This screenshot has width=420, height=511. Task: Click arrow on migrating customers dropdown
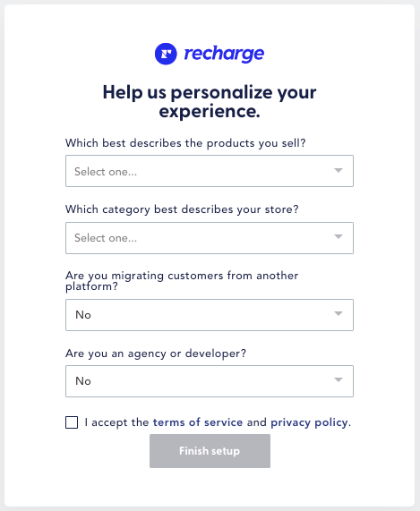pyautogui.click(x=339, y=313)
